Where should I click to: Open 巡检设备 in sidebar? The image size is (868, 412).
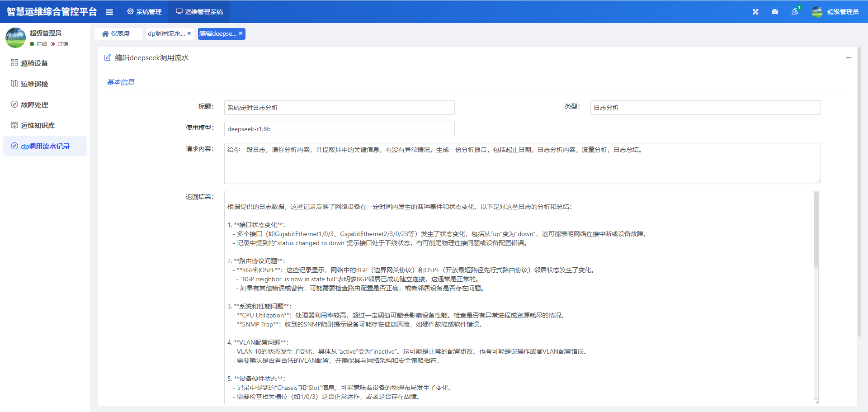(34, 63)
